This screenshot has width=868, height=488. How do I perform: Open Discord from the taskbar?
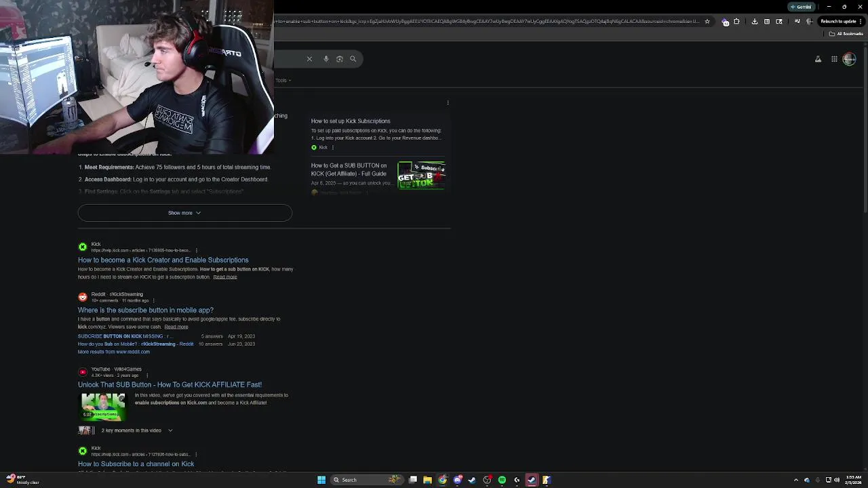coord(458,480)
